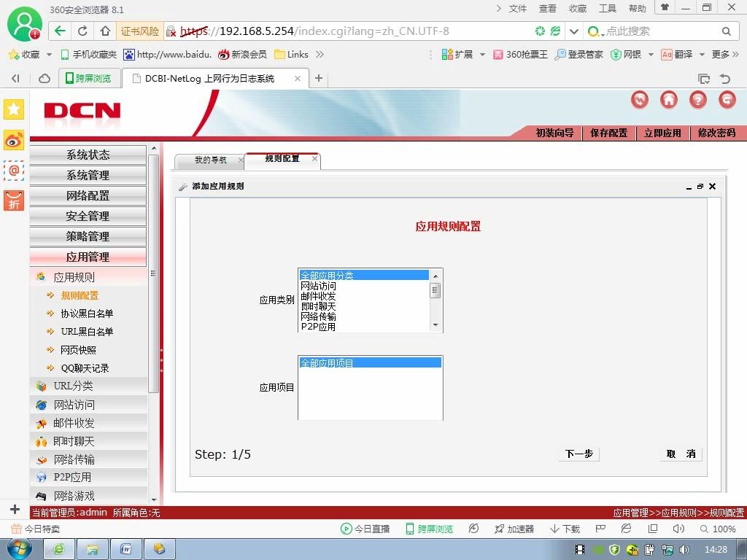The height and width of the screenshot is (560, 747).
Task: Select 协议黑白名单 in sidebar
Action: (x=87, y=314)
